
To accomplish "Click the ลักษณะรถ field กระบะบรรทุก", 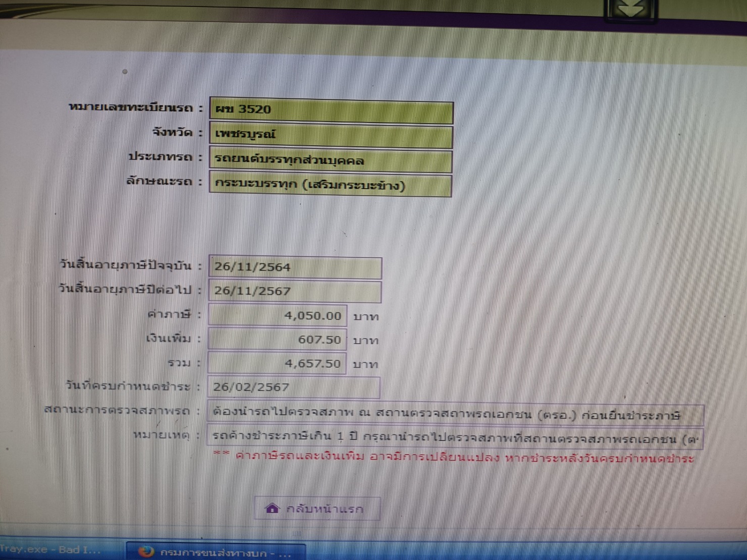I will click(331, 185).
